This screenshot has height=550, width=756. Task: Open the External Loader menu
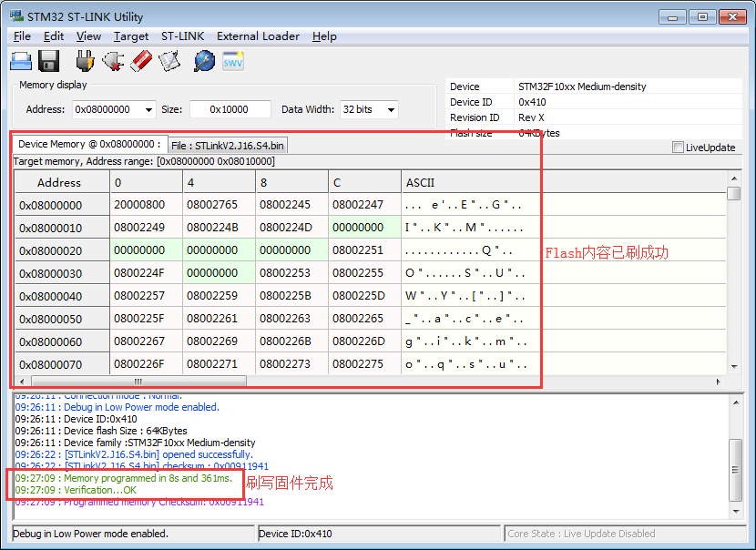tap(258, 36)
